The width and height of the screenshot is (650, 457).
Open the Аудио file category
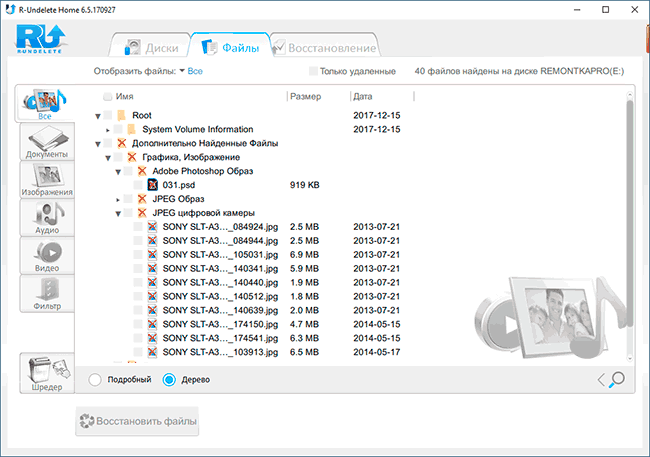[x=47, y=217]
